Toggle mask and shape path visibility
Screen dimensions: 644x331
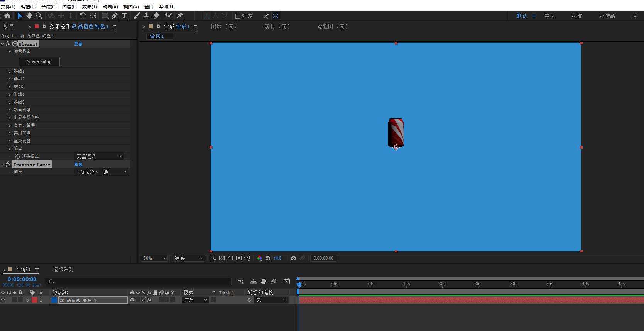[230, 258]
